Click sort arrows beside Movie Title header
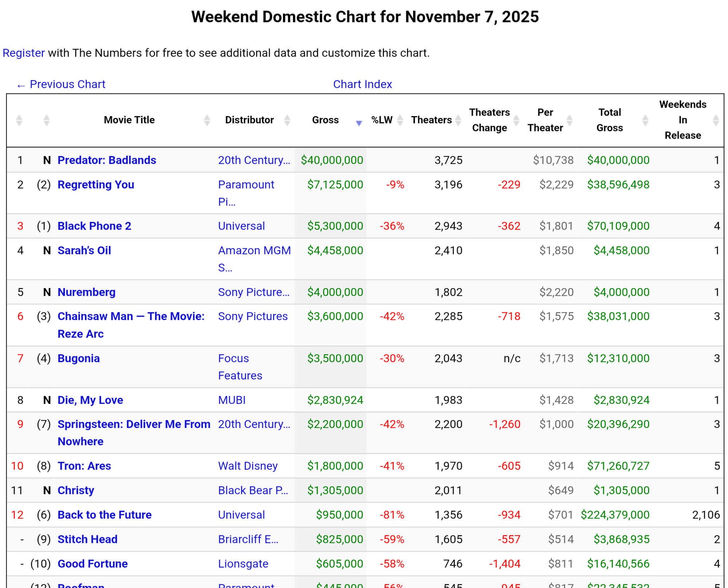 [207, 120]
